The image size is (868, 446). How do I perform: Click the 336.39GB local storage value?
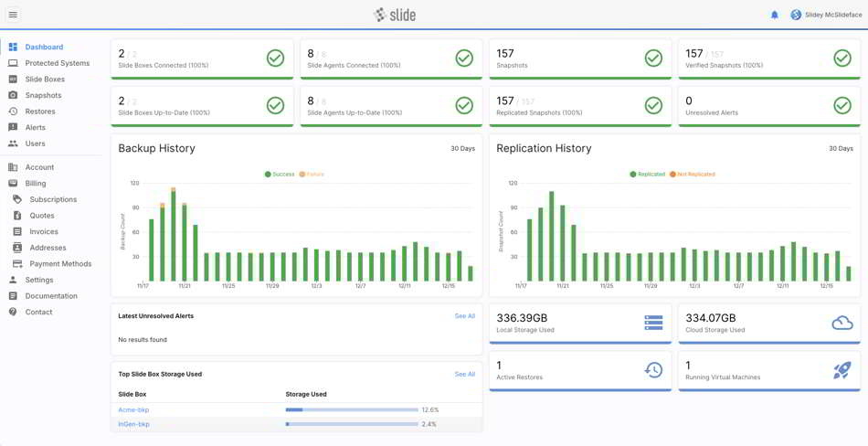point(522,318)
